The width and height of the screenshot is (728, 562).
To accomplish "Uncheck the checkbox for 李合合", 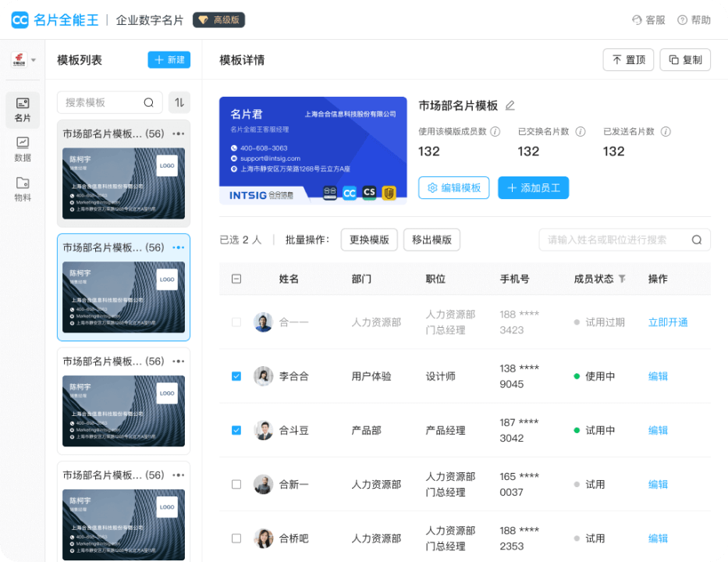I will [236, 376].
